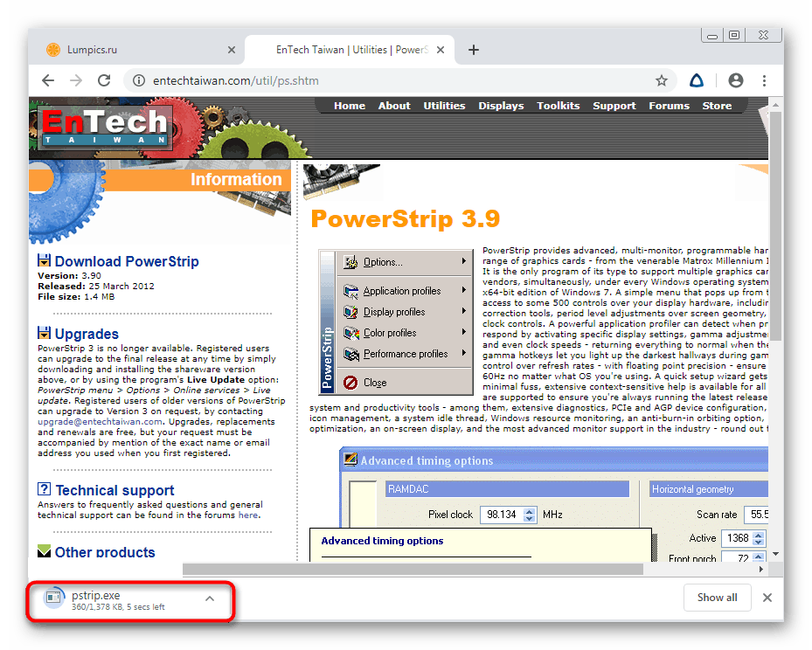812x650 pixels.
Task: Open the Other products link
Action: [x=105, y=552]
